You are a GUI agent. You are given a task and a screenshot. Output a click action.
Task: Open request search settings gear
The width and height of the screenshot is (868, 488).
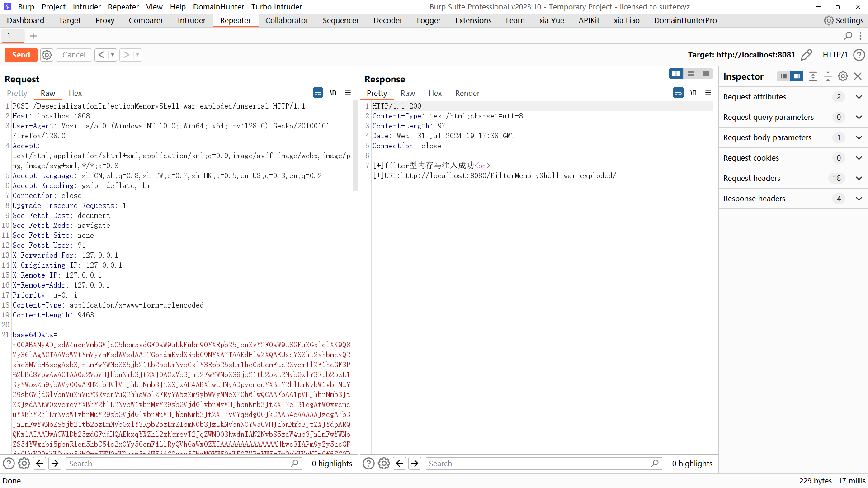pos(24,463)
